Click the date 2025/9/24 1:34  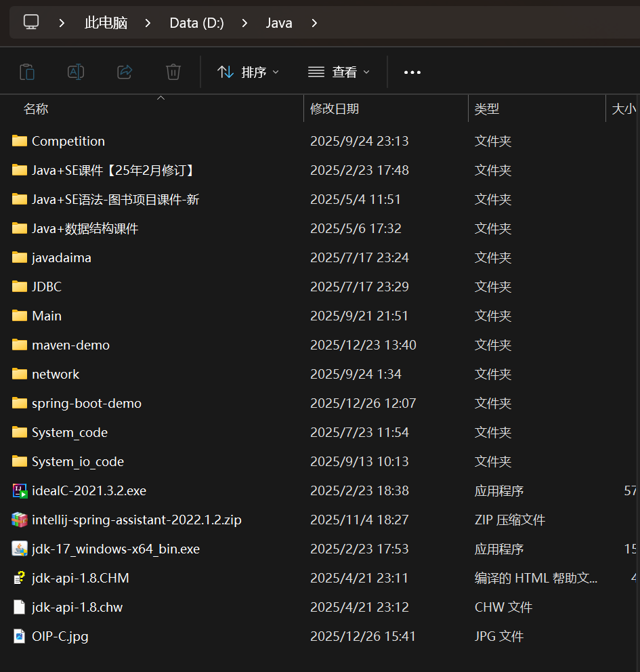tap(356, 374)
